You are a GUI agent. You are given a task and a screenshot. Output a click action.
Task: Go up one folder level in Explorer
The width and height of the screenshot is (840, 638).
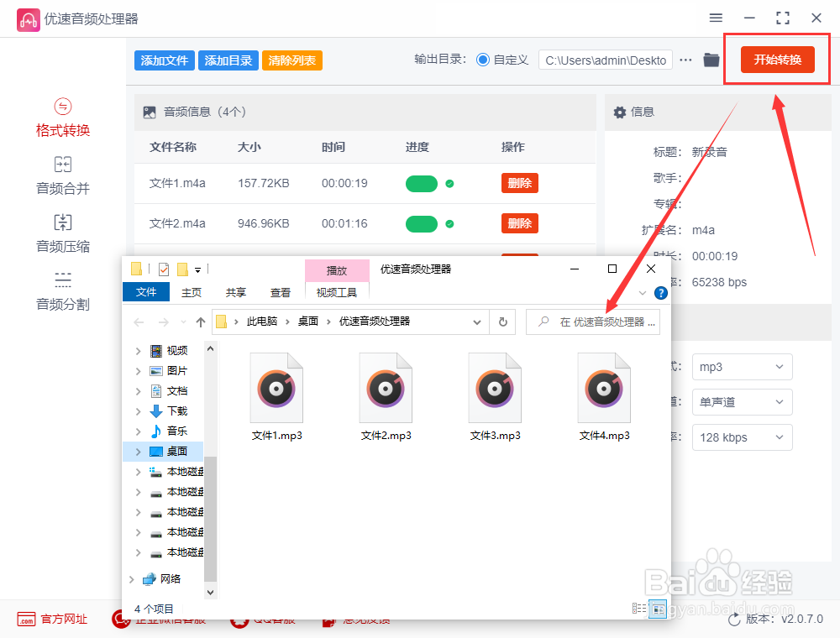click(201, 322)
